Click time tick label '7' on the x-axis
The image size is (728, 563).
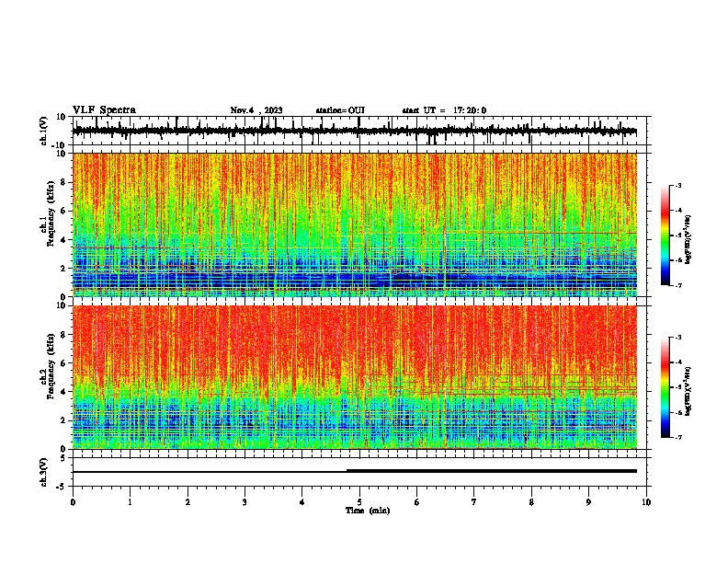point(474,502)
